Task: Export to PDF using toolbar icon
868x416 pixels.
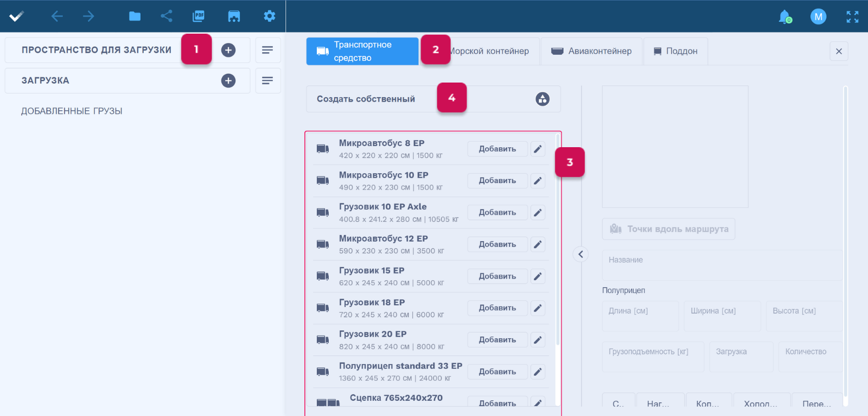Action: coord(199,16)
